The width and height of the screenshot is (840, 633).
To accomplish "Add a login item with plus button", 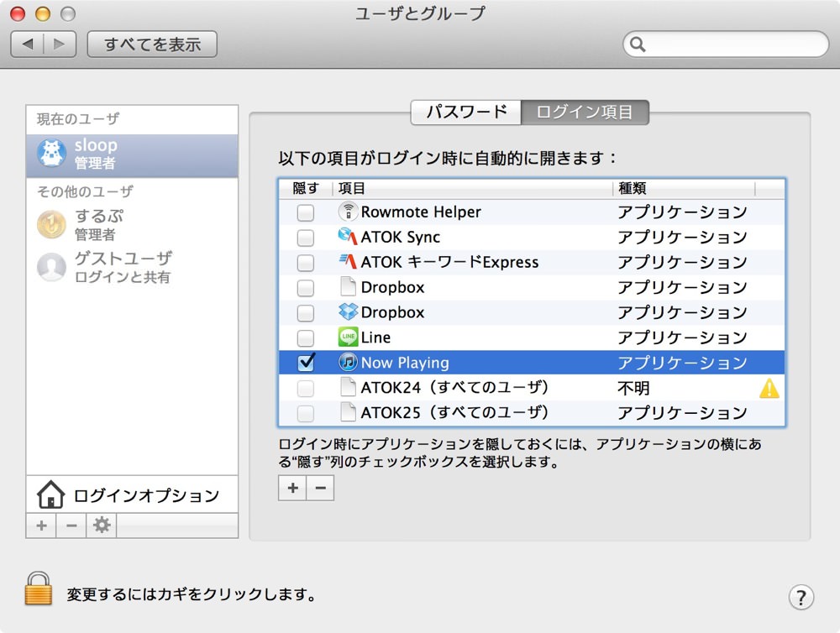I will pyautogui.click(x=292, y=488).
